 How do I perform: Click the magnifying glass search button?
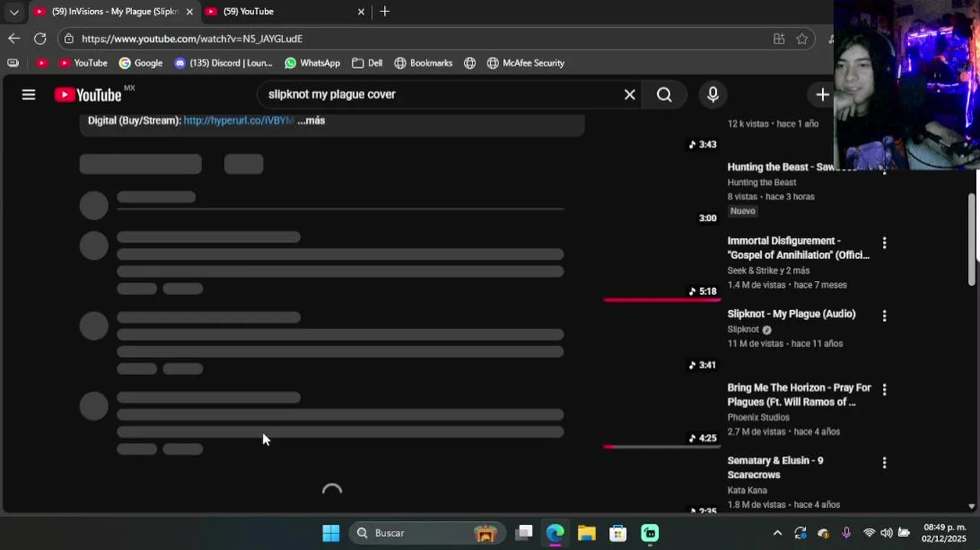coord(664,95)
